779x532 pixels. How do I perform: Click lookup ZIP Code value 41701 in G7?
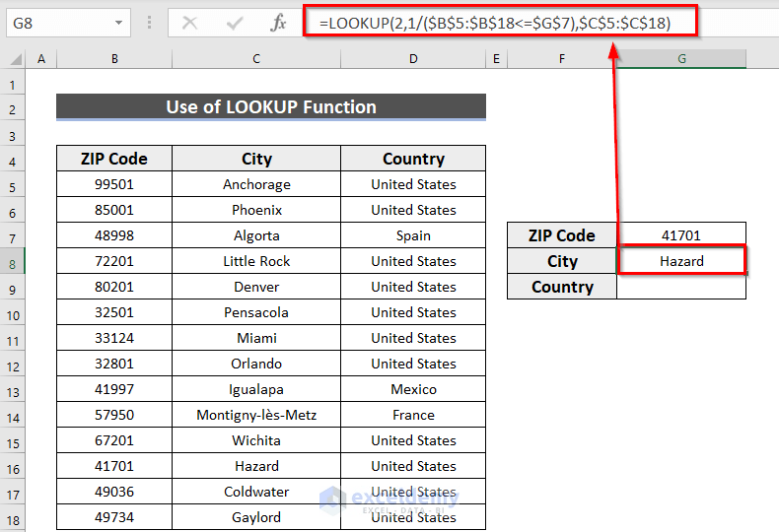pyautogui.click(x=681, y=235)
